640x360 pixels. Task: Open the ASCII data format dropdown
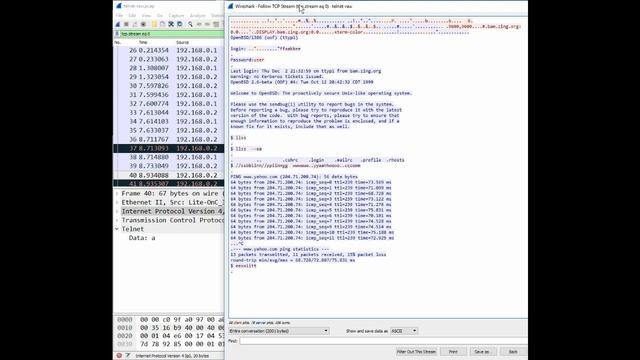tap(404, 331)
